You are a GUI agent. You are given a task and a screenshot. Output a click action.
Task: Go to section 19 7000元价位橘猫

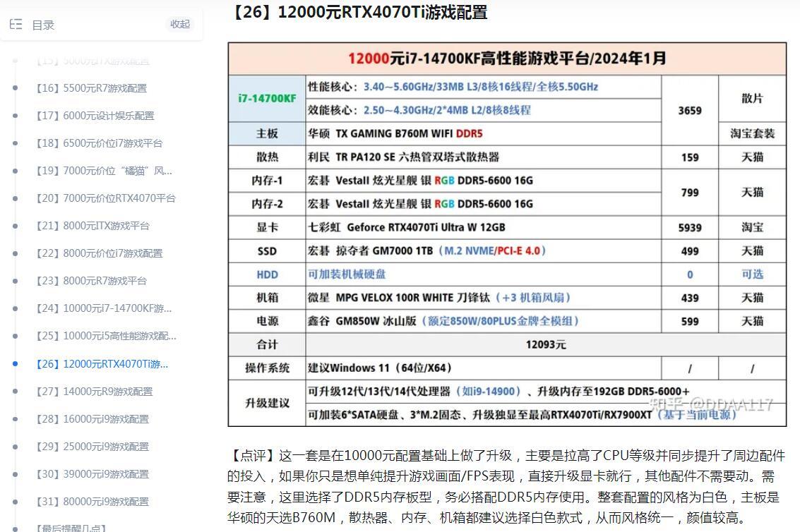pos(103,171)
